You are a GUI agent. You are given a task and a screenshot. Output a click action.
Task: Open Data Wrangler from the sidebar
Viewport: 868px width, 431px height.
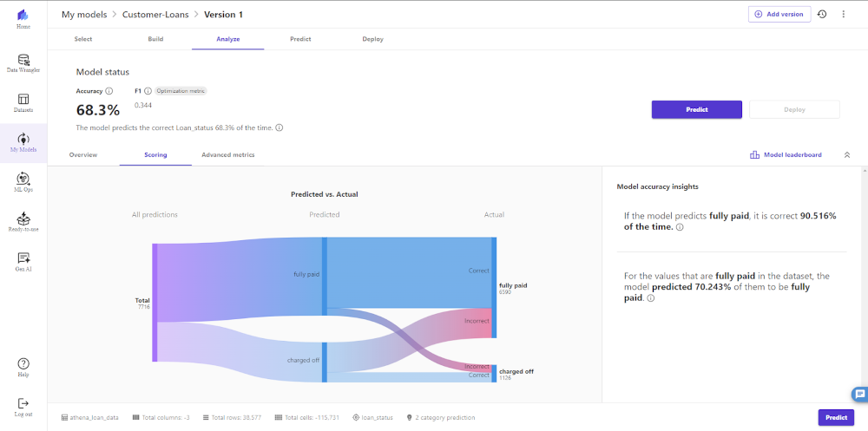point(23,62)
